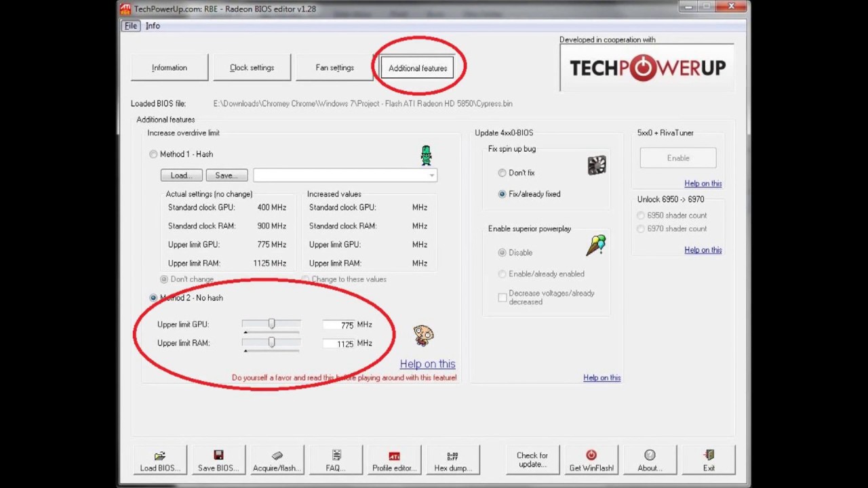This screenshot has width=868, height=488.
Task: Click the TechPowerUp logo banner
Action: pyautogui.click(x=647, y=68)
